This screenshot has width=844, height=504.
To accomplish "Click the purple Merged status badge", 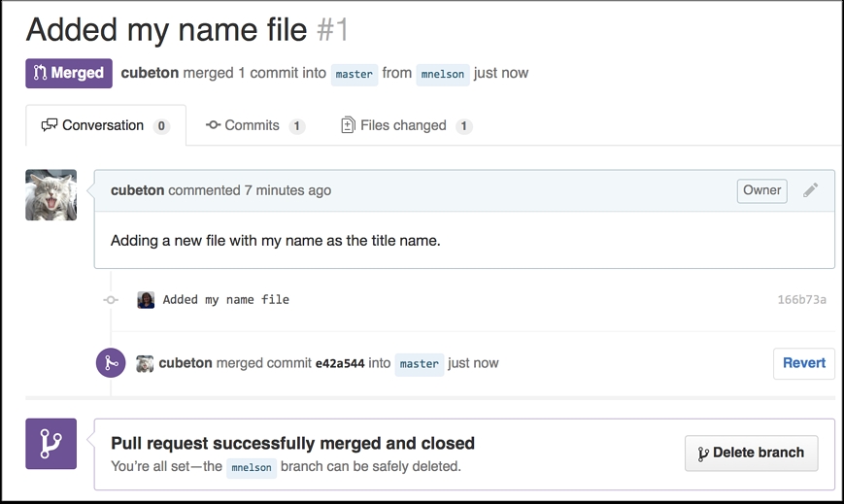I will tap(69, 73).
